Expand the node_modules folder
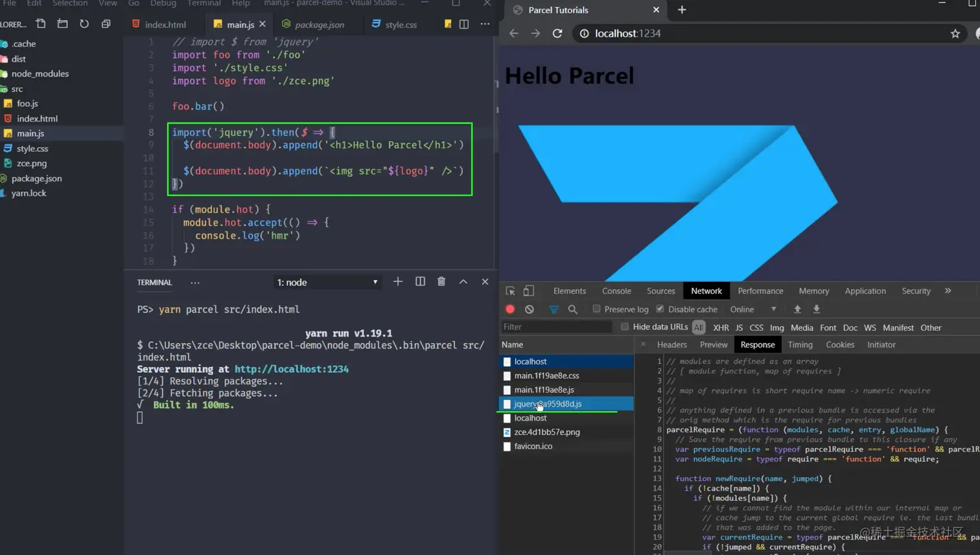 click(x=40, y=73)
